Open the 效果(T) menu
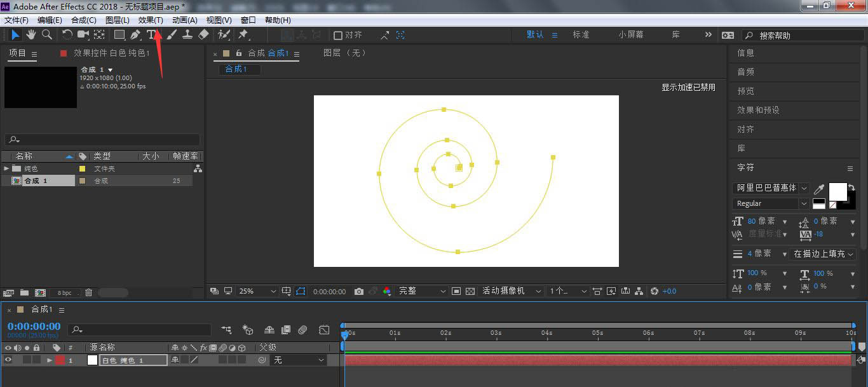The image size is (868, 387). pyautogui.click(x=151, y=20)
